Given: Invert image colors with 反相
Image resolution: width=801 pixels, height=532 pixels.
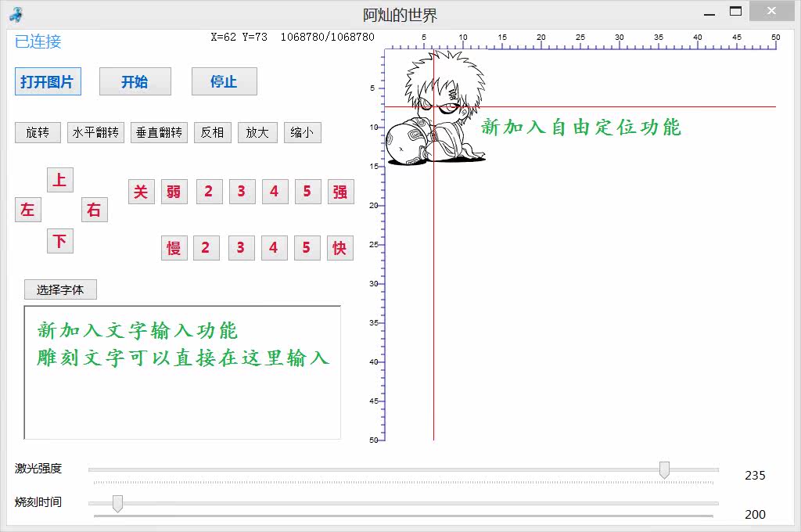Looking at the screenshot, I should pos(212,132).
